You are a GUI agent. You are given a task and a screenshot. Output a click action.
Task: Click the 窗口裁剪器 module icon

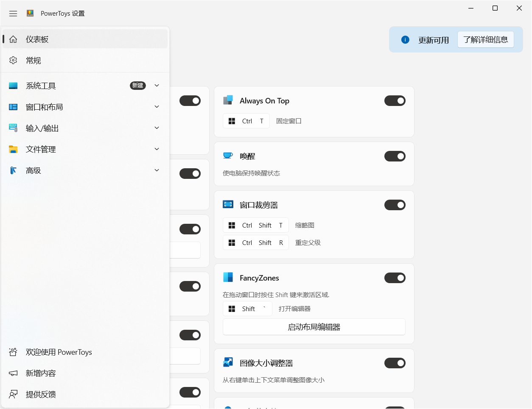click(x=228, y=205)
